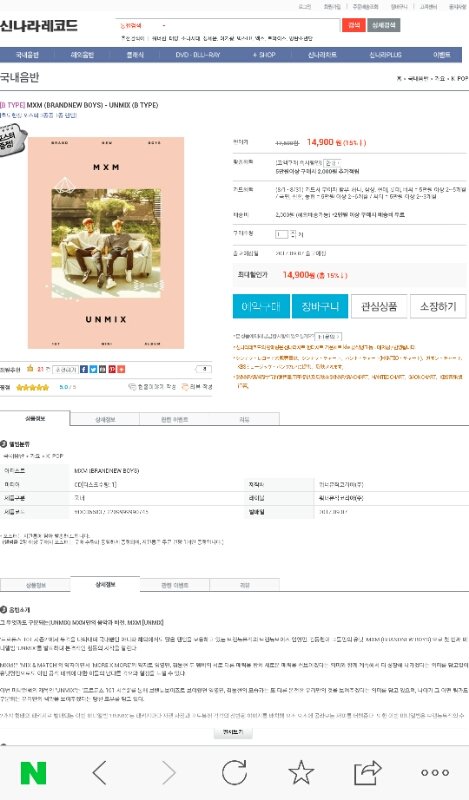Click the blue 장바구니 button
Screen dimensions: 469x800
pos(320,306)
